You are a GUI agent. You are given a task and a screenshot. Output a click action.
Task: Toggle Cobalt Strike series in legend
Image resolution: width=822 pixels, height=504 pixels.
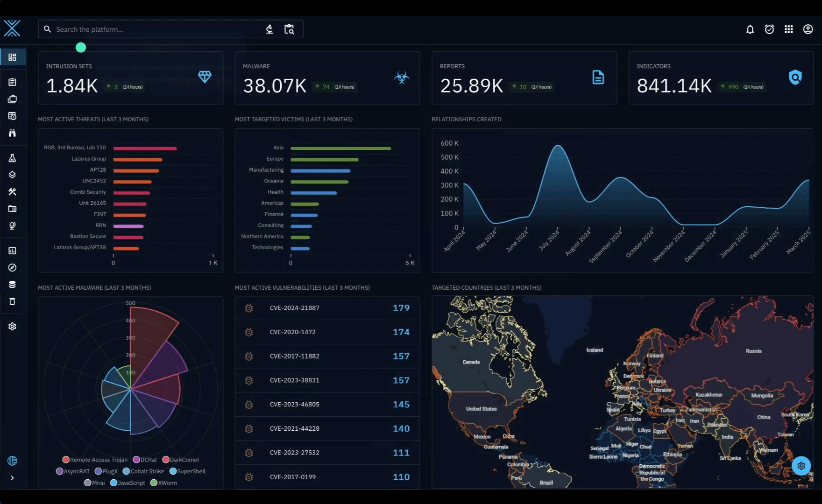143,471
